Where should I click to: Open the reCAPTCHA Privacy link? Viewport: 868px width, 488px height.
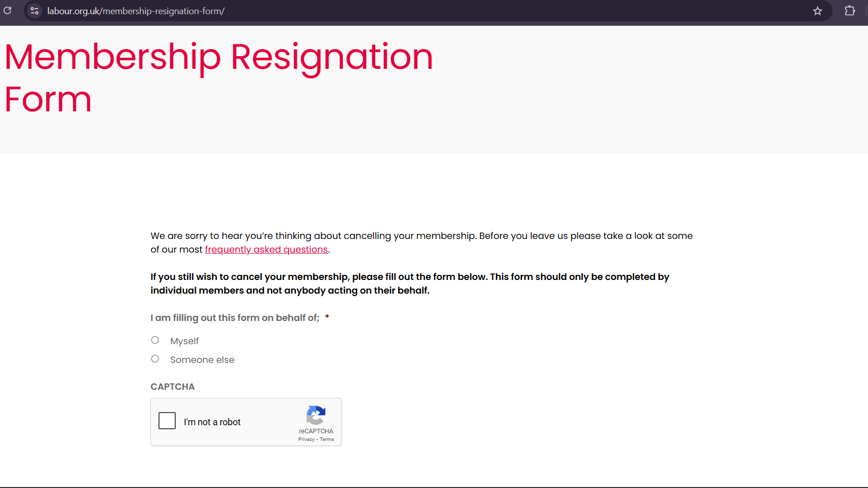pos(306,439)
